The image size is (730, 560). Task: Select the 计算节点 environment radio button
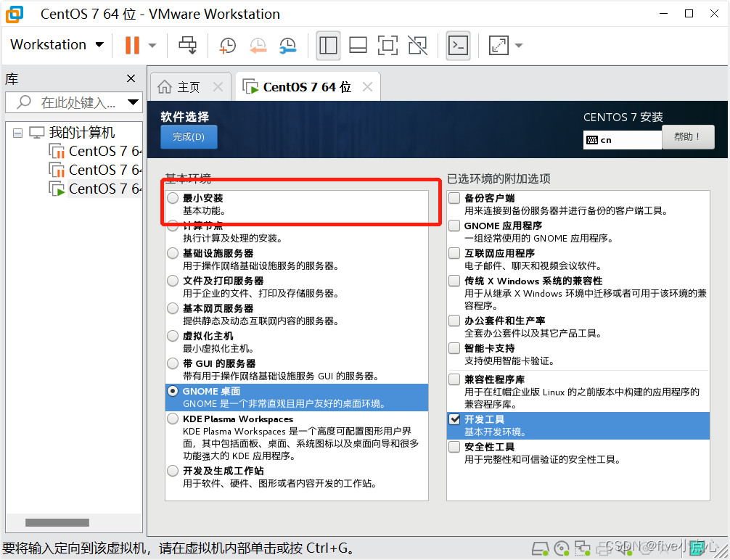(173, 226)
